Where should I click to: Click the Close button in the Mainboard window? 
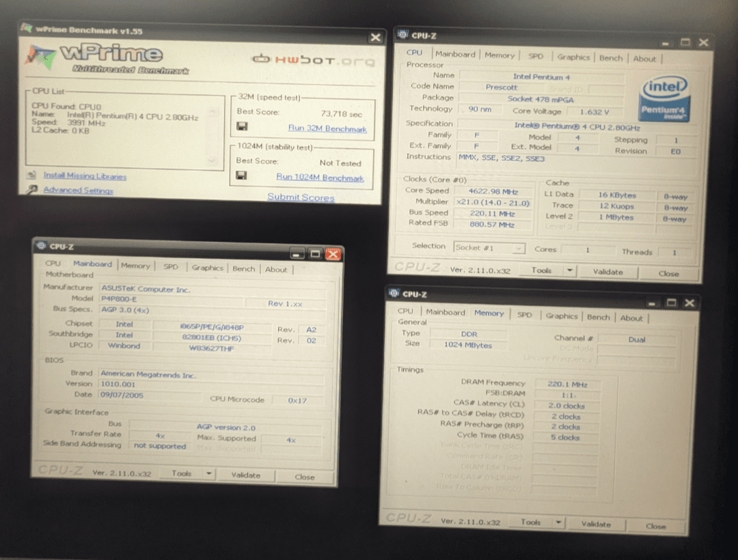click(x=305, y=477)
